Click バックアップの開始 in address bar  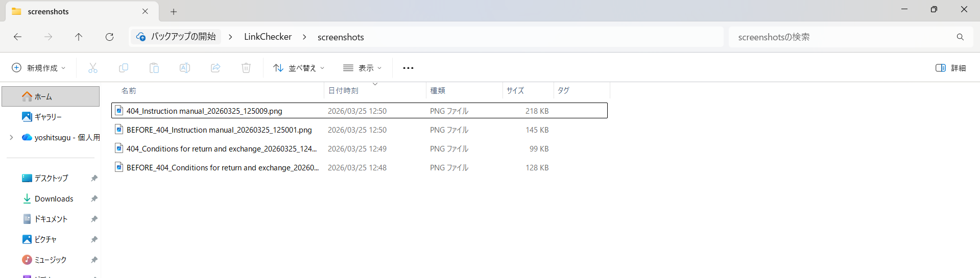176,37
